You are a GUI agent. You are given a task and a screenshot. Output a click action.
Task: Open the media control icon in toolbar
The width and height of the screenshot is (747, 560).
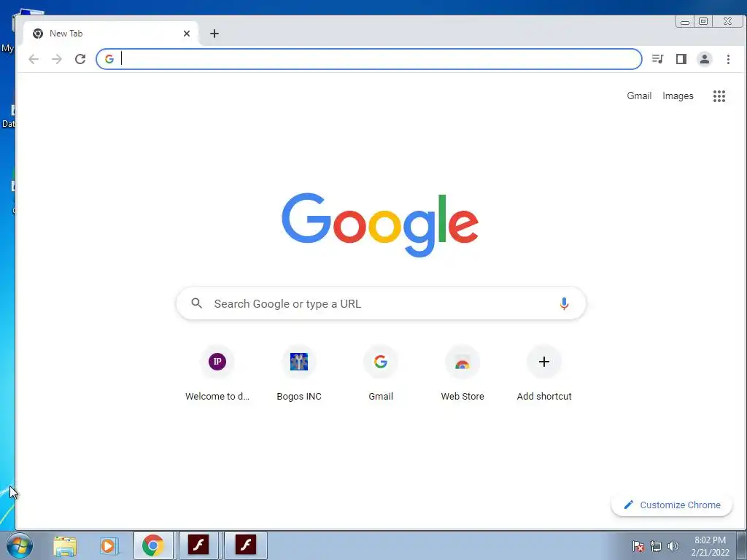(657, 59)
